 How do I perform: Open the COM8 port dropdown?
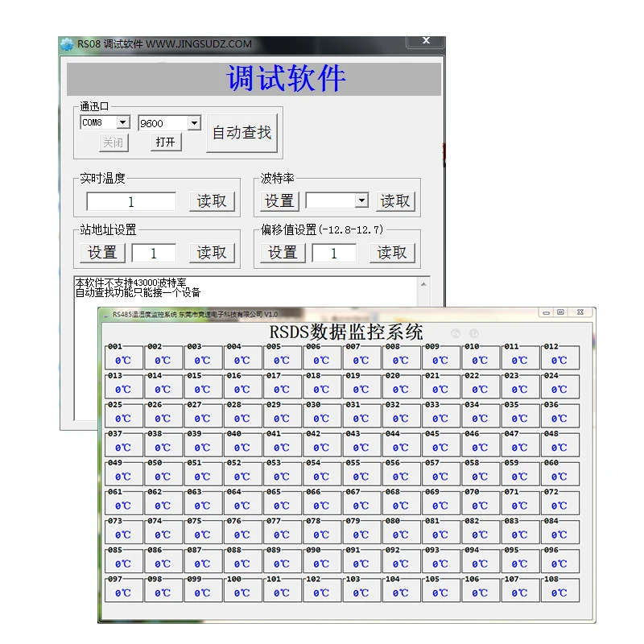tap(122, 122)
